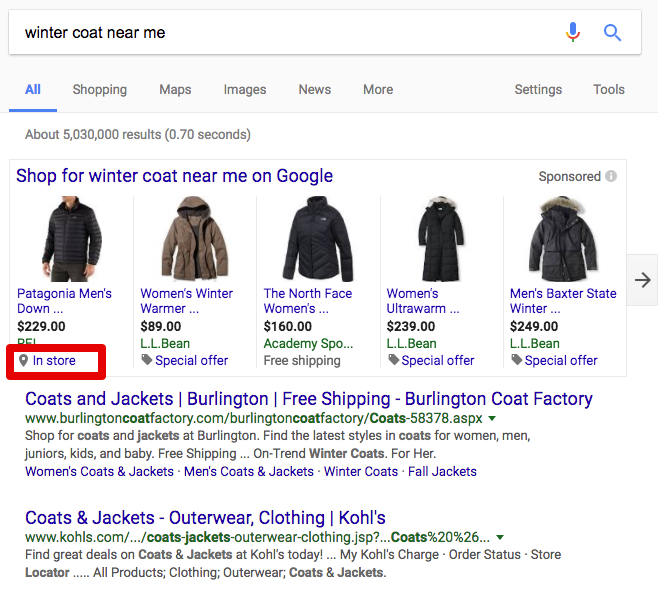Open the Men's Baxter State Winter title link
This screenshot has width=658, height=589.
pyautogui.click(x=563, y=301)
